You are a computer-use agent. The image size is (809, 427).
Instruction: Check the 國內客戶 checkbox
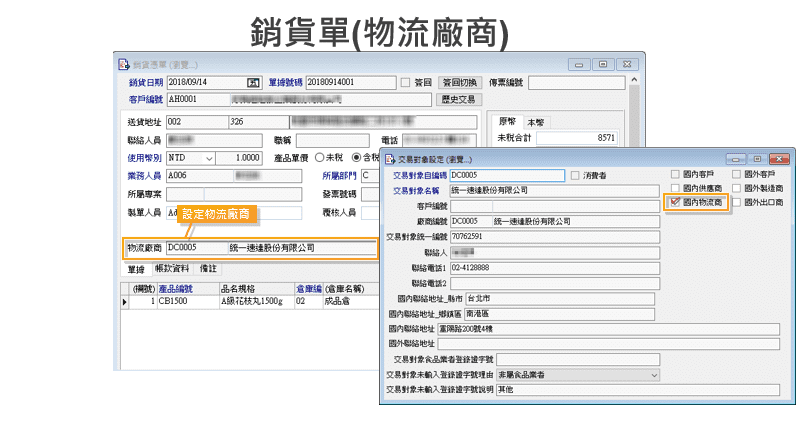(x=675, y=174)
